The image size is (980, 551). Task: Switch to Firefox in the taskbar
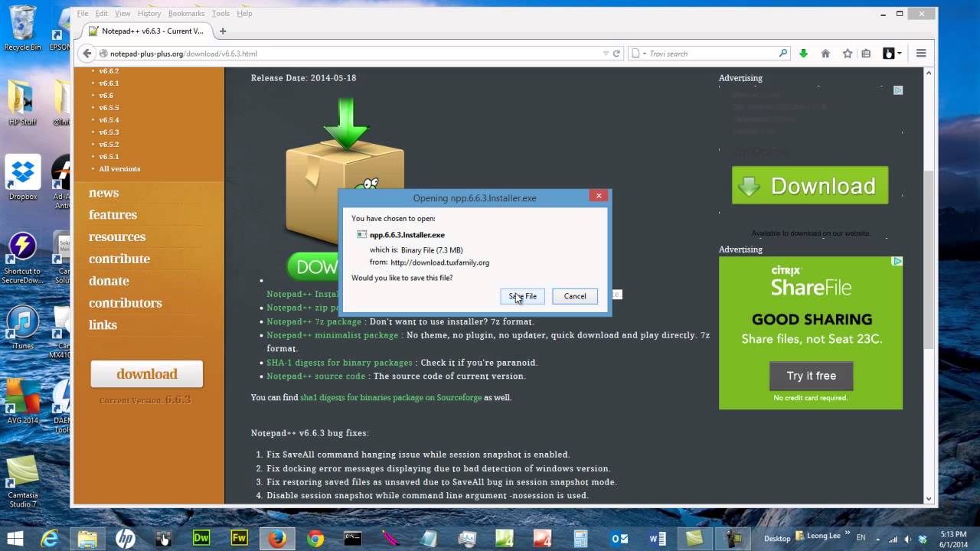[x=277, y=539]
